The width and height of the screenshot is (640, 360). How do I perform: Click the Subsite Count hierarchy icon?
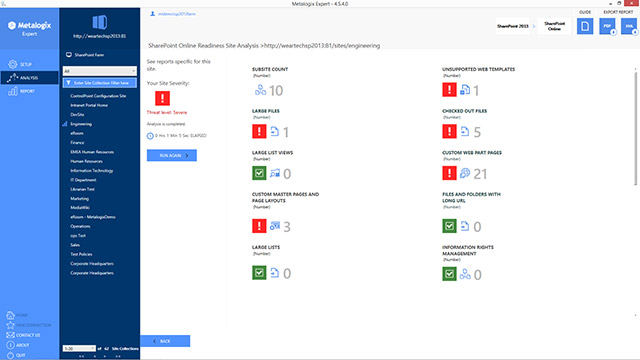click(x=260, y=90)
